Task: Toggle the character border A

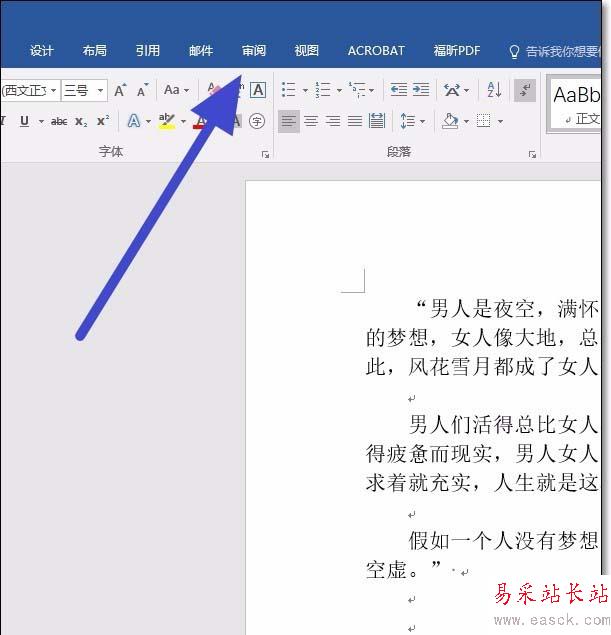Action: point(258,90)
